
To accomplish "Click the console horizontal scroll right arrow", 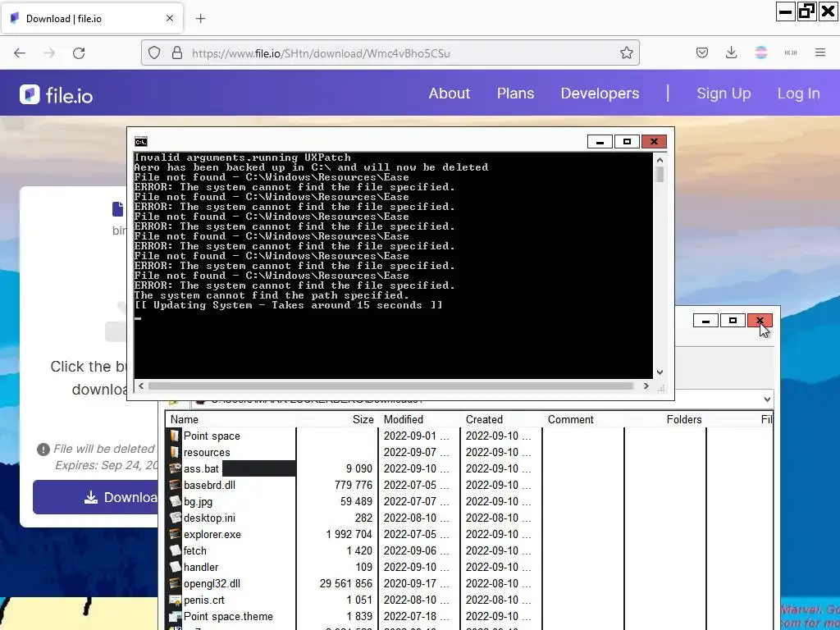I will (x=646, y=386).
